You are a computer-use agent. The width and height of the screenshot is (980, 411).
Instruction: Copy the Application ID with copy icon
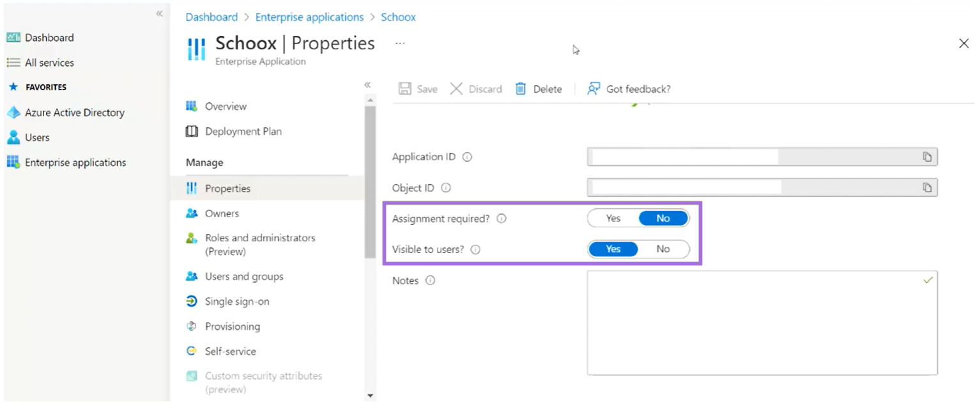tap(927, 157)
